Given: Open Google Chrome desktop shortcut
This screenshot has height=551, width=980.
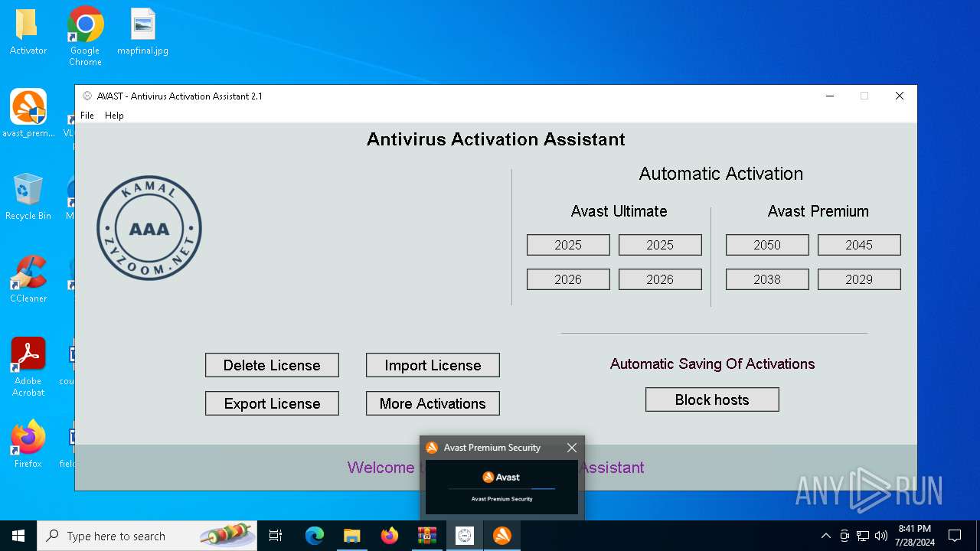Looking at the screenshot, I should (85, 35).
